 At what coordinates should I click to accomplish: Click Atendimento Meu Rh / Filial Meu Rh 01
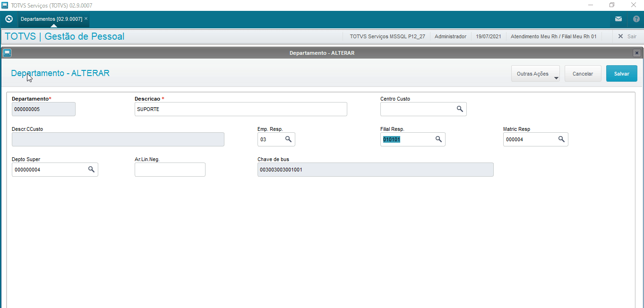tap(554, 36)
